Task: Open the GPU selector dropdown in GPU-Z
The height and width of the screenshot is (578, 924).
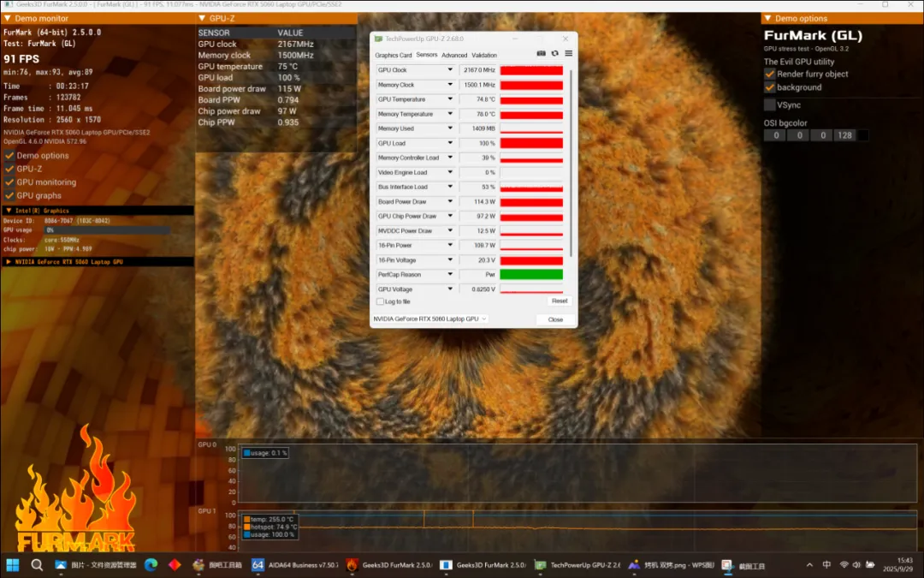Action: (429, 319)
